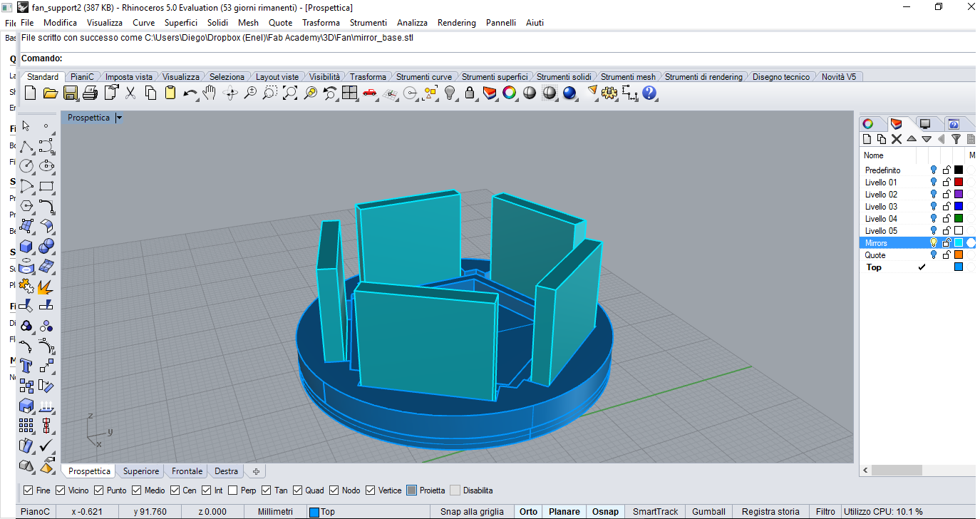Hide the Livello 03 layer lightbulb

pyautogui.click(x=934, y=207)
